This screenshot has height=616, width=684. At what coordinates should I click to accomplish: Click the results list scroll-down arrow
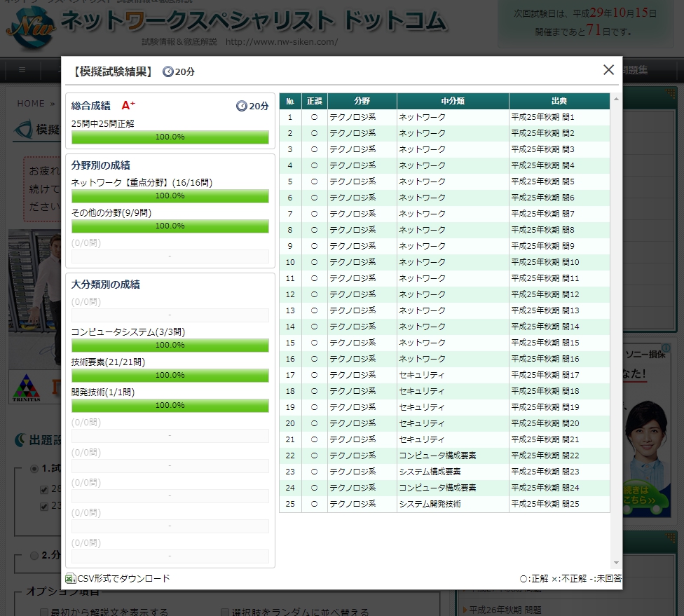[616, 563]
